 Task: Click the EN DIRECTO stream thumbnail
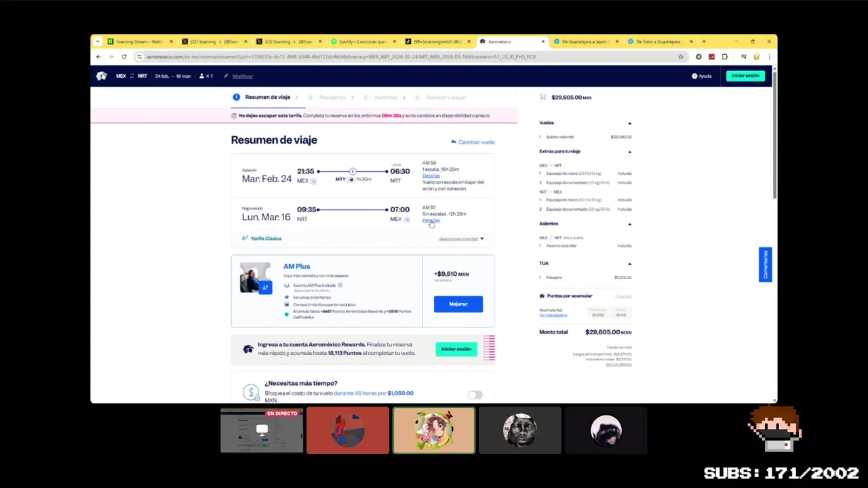coord(262,430)
